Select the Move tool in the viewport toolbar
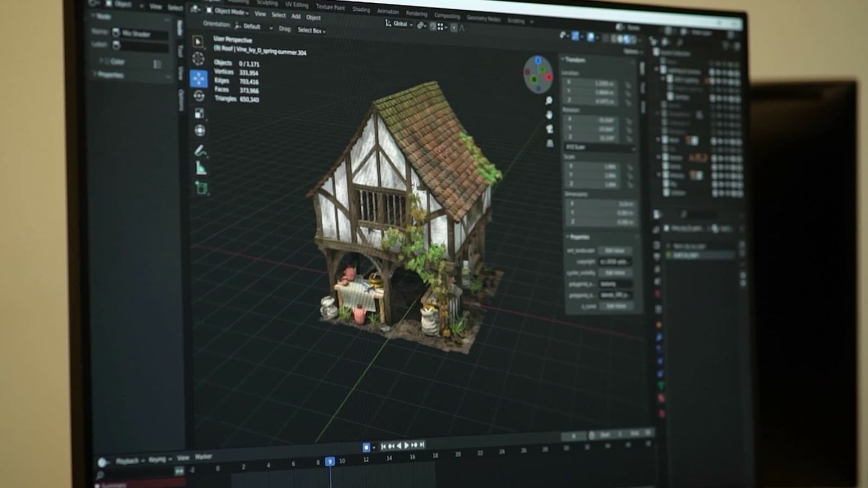The height and width of the screenshot is (488, 868). pyautogui.click(x=199, y=79)
